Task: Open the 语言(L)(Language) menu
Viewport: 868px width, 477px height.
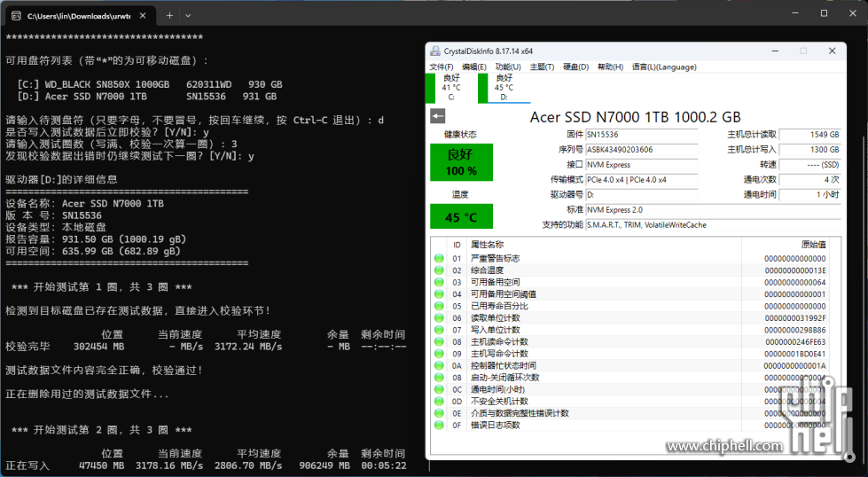Action: (x=664, y=67)
